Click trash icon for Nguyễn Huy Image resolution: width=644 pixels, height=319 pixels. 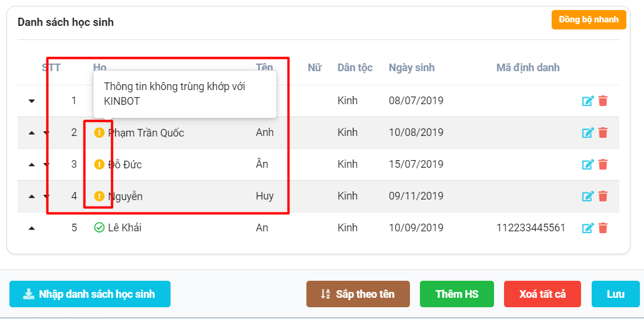(x=603, y=196)
